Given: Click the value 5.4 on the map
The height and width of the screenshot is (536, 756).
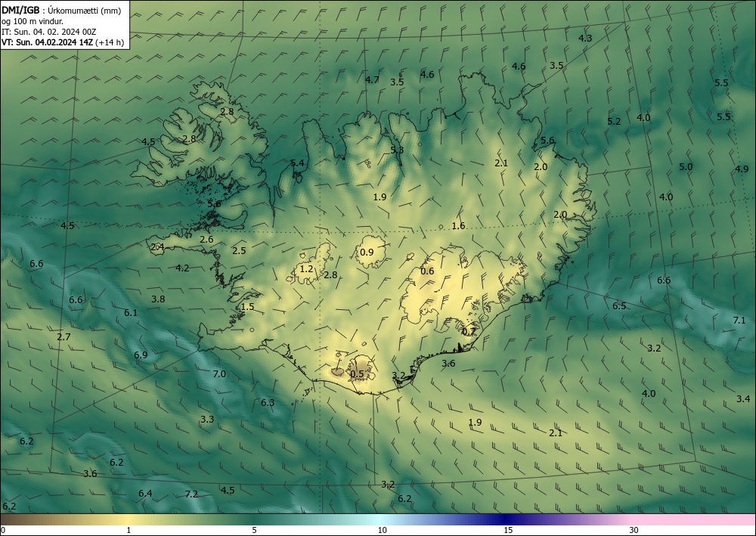Looking at the screenshot, I should [x=297, y=163].
